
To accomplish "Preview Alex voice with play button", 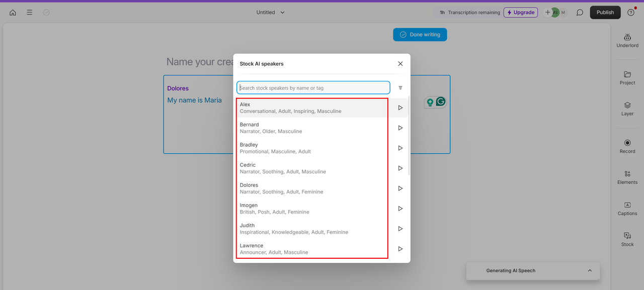I will pyautogui.click(x=400, y=108).
